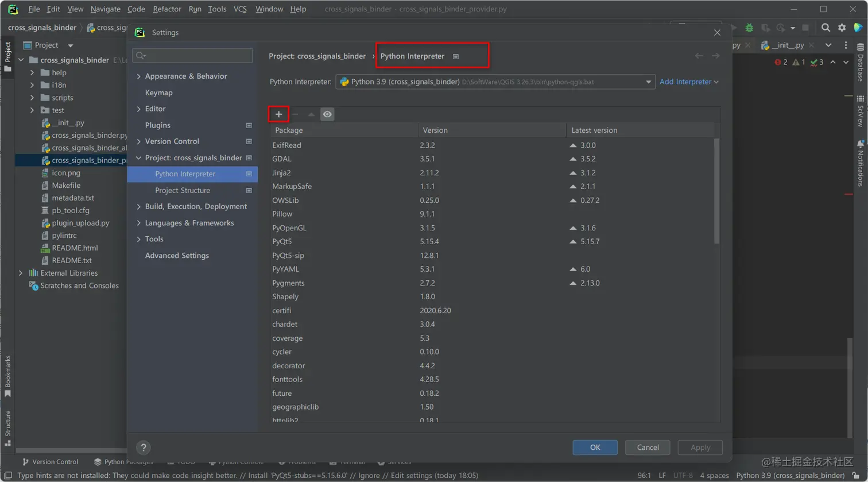Click the warnings triangle indicator

click(799, 62)
